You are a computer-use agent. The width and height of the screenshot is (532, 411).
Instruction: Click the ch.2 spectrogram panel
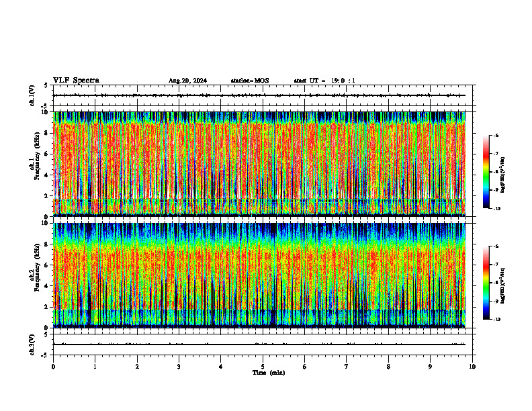click(259, 275)
